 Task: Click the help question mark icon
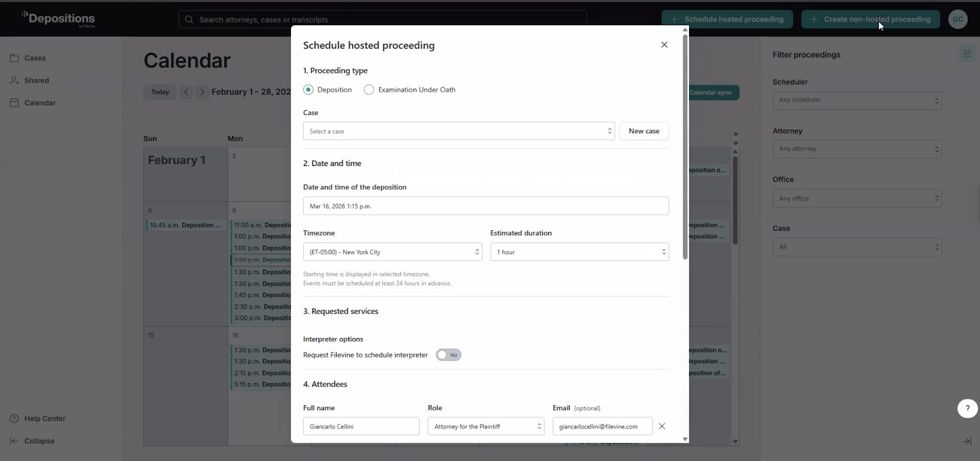[967, 408]
